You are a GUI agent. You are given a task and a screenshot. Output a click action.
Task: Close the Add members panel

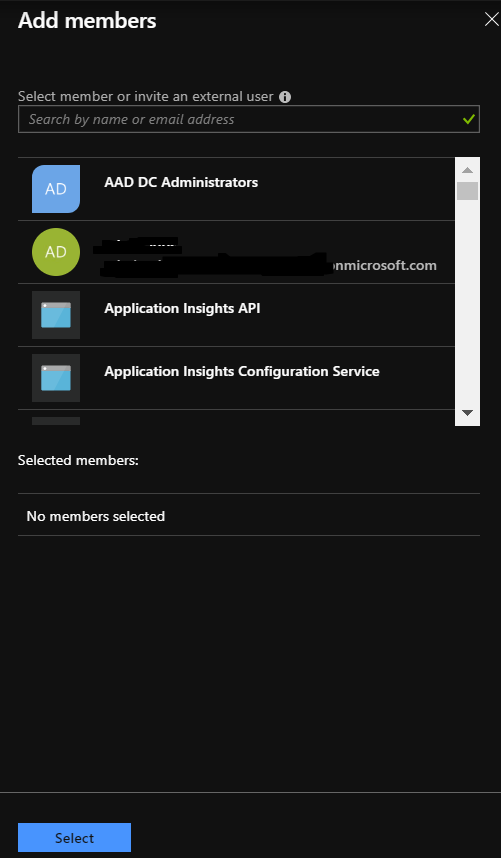tap(492, 20)
